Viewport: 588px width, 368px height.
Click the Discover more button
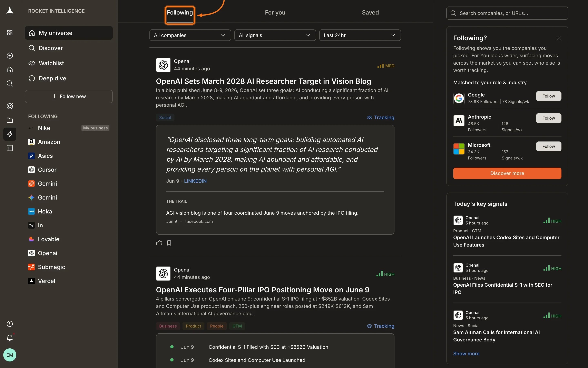click(x=507, y=173)
